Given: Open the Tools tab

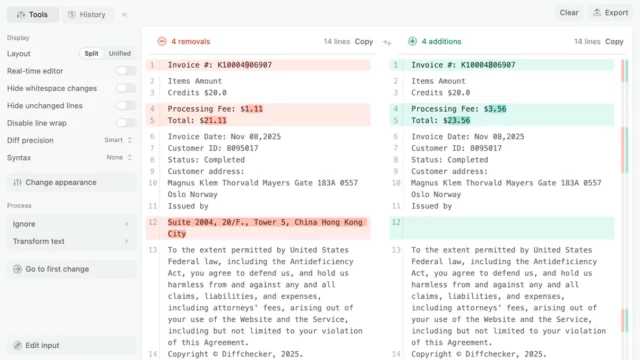Looking at the screenshot, I should pyautogui.click(x=33, y=14).
